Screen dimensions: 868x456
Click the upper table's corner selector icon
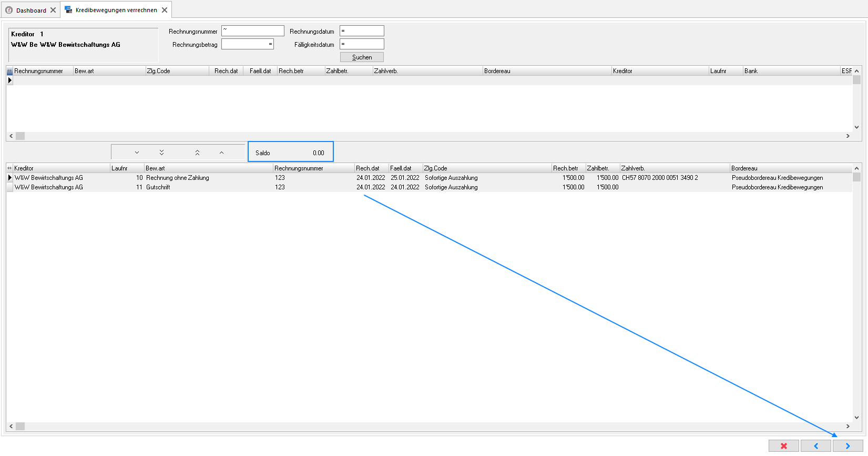pyautogui.click(x=9, y=71)
